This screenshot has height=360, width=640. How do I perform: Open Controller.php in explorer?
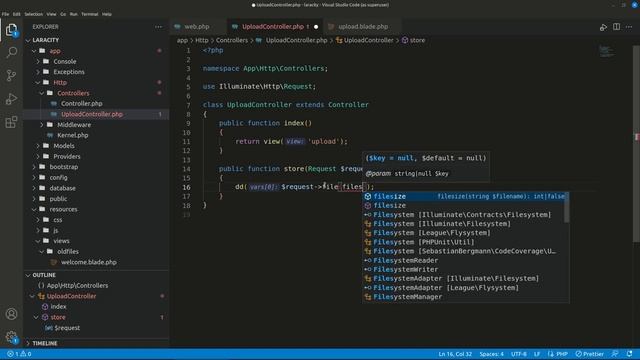82,104
